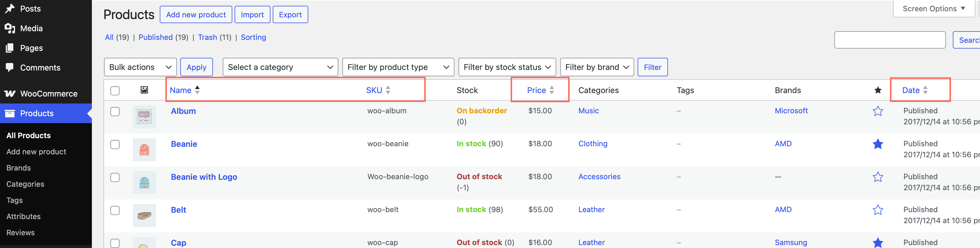This screenshot has width=980, height=248.
Task: Unfeature Beanie using its filled star
Action: click(x=878, y=144)
